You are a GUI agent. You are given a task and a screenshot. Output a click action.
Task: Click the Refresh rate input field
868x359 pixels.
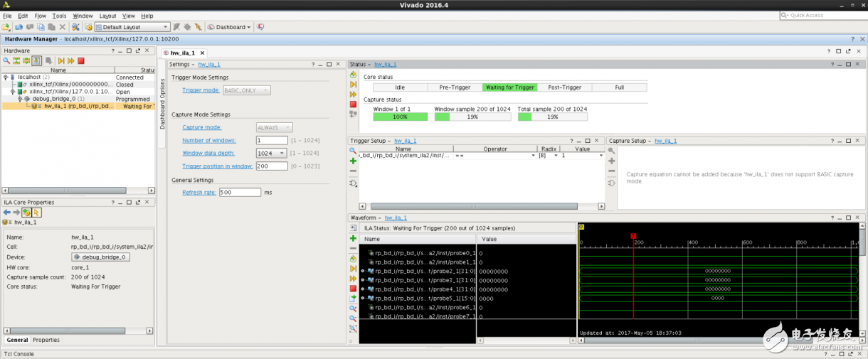click(x=240, y=193)
